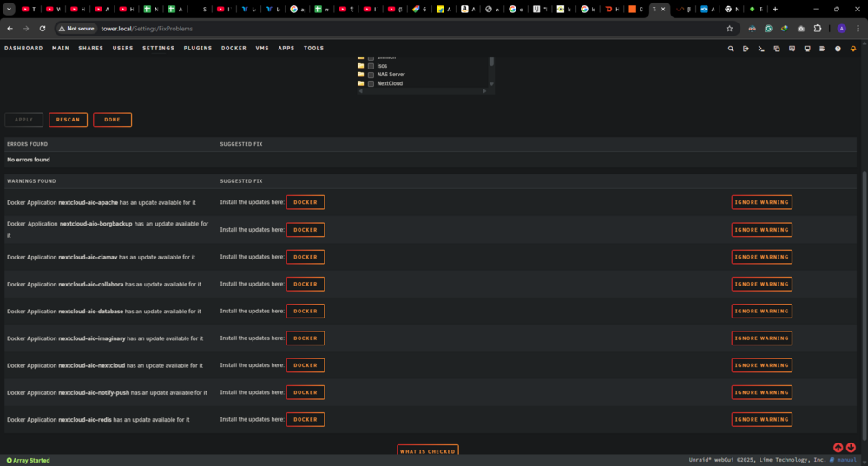Click the Unraid feedback speech-bubble icon
The image size is (868, 466).
point(792,49)
